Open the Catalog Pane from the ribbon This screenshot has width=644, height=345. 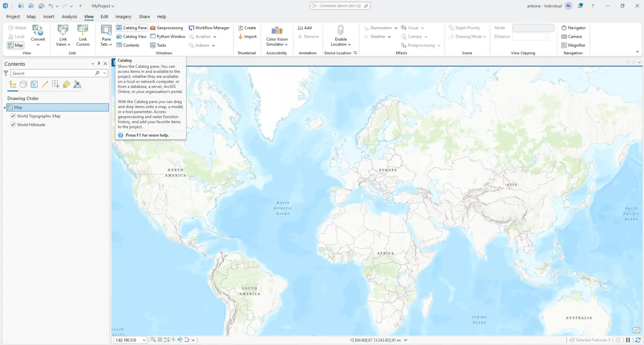tap(131, 28)
